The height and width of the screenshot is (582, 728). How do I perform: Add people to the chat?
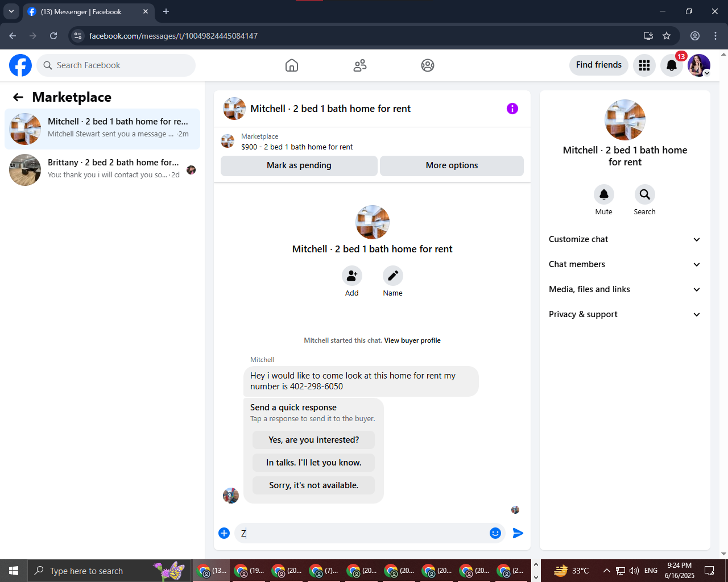pos(352,276)
